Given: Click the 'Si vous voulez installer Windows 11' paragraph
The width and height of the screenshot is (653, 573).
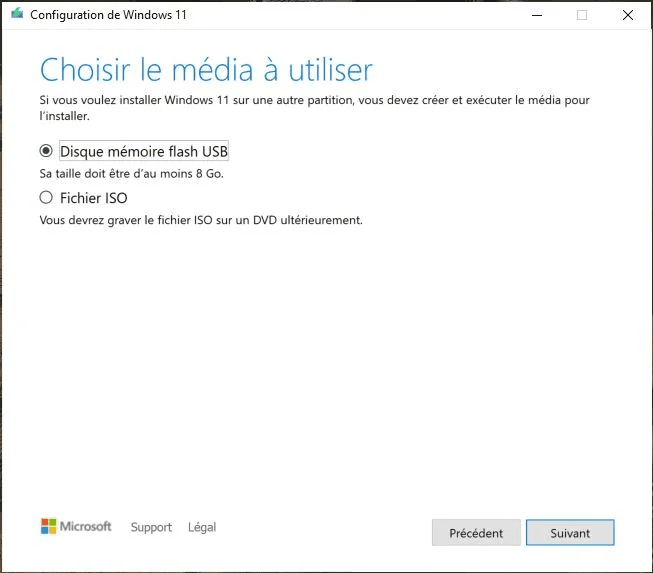Looking at the screenshot, I should [314, 108].
